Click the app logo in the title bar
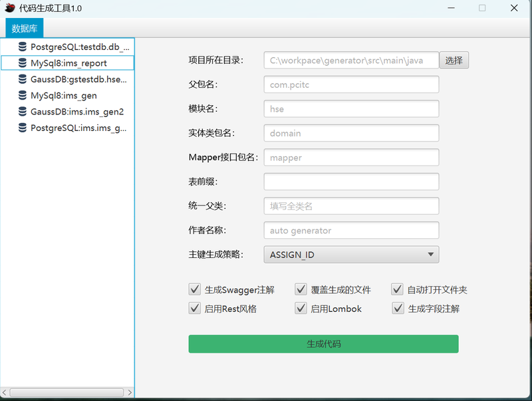Screen dimensions: 532x401 (10, 7)
